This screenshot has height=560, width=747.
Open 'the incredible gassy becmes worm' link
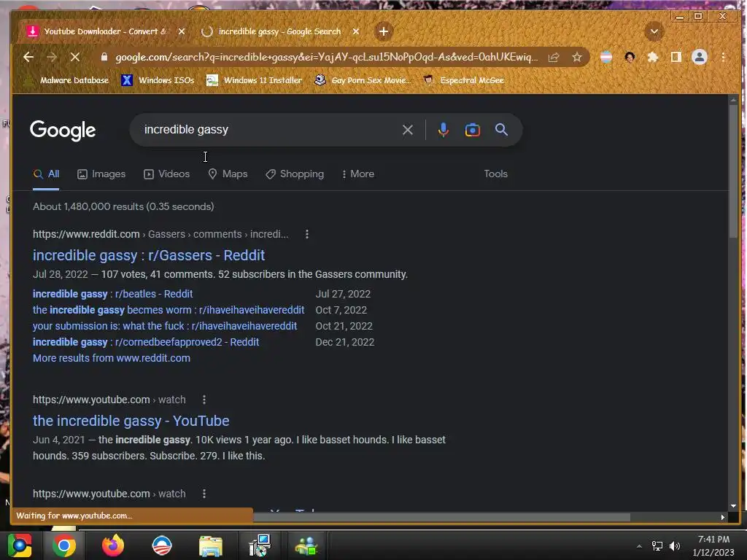click(169, 310)
